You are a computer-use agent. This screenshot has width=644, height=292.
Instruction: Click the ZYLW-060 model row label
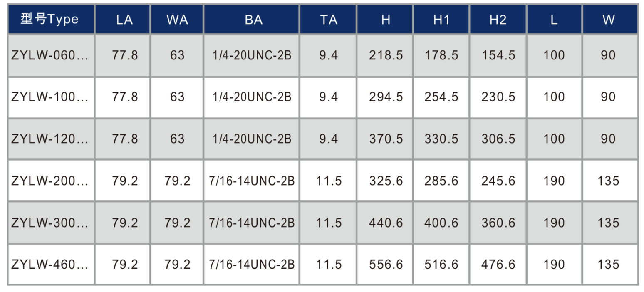tap(50, 55)
